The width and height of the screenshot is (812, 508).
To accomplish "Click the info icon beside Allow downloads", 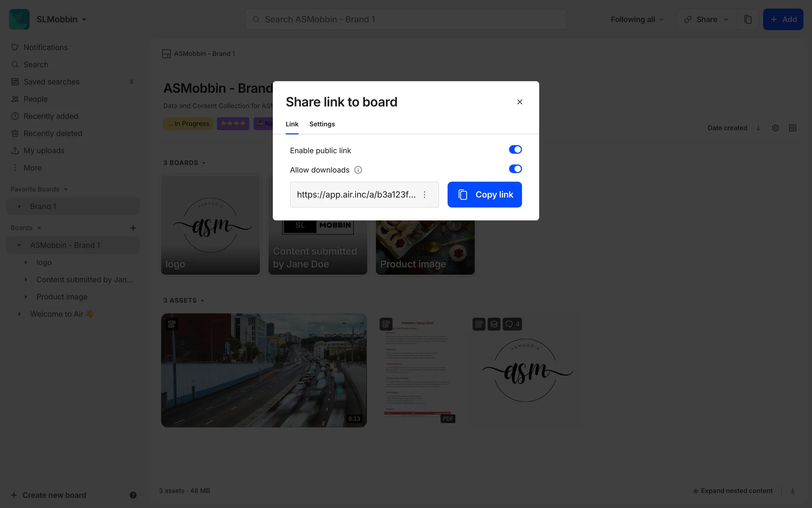I will click(358, 170).
